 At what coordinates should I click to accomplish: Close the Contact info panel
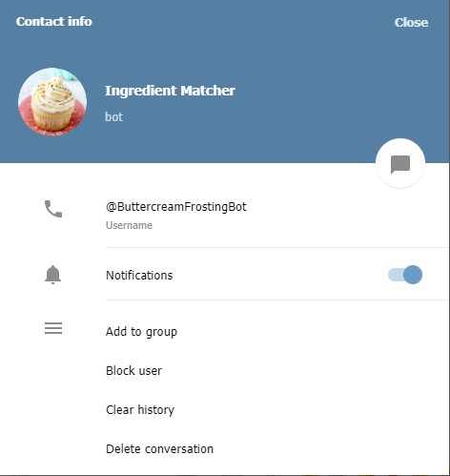point(411,22)
